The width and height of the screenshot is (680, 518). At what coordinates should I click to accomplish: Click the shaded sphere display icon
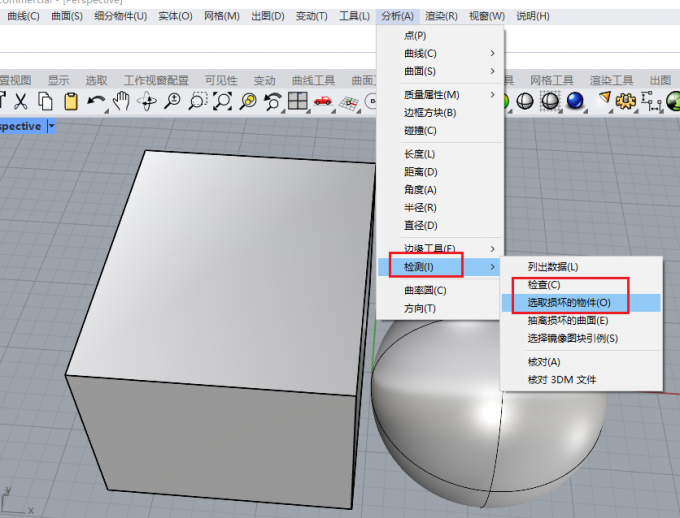(x=525, y=102)
